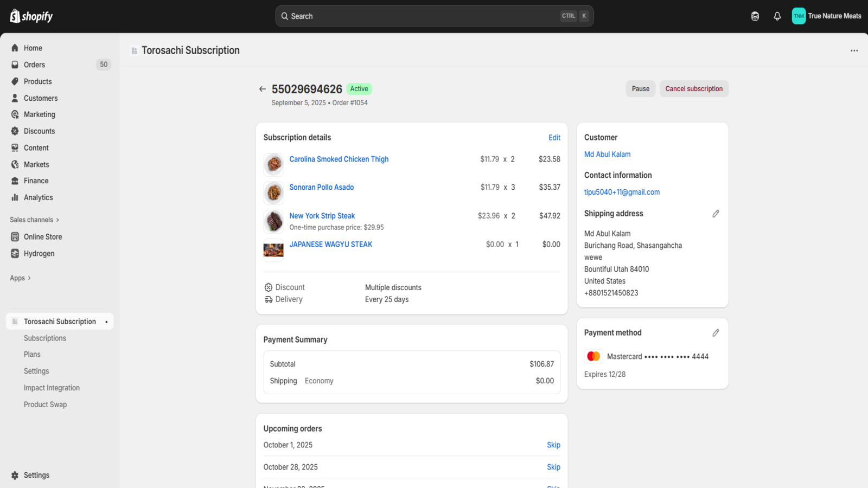Edit shipping address with pencil icon
The image size is (868, 488).
tap(716, 214)
